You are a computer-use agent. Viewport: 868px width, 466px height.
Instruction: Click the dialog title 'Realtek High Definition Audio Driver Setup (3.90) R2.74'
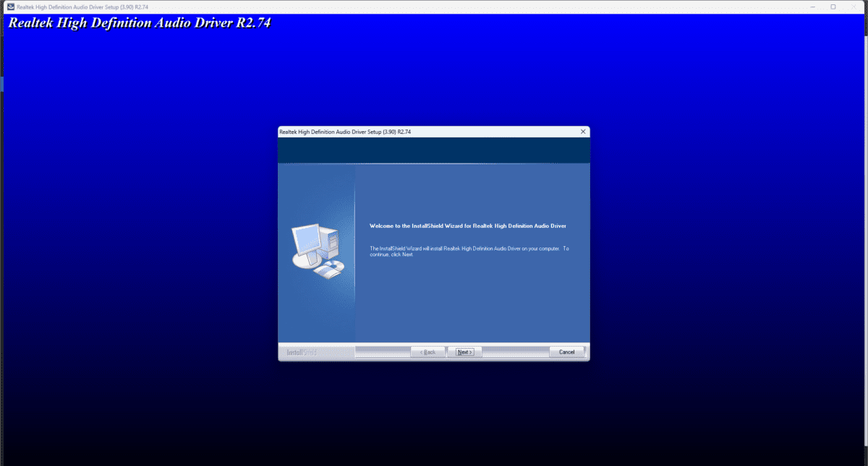[345, 132]
